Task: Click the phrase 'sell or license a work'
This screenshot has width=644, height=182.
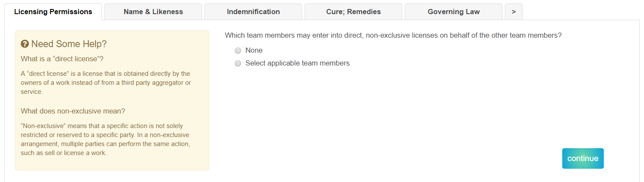Action: point(72,153)
